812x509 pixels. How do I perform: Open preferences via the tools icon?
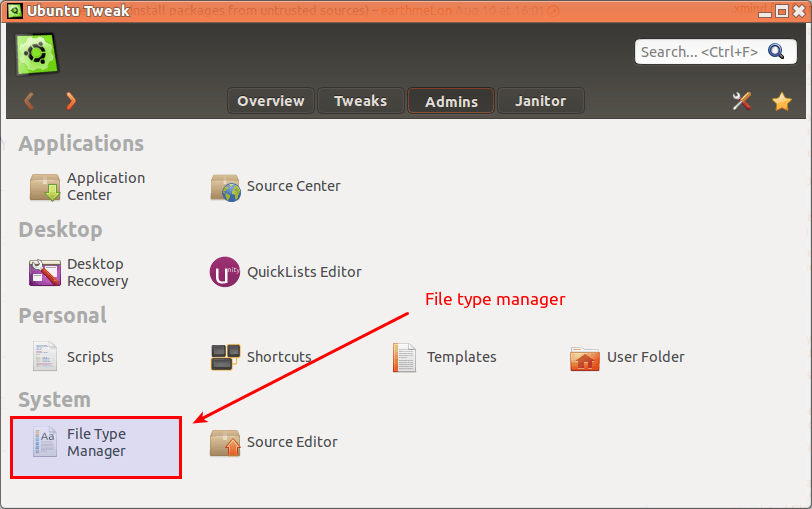pos(742,101)
